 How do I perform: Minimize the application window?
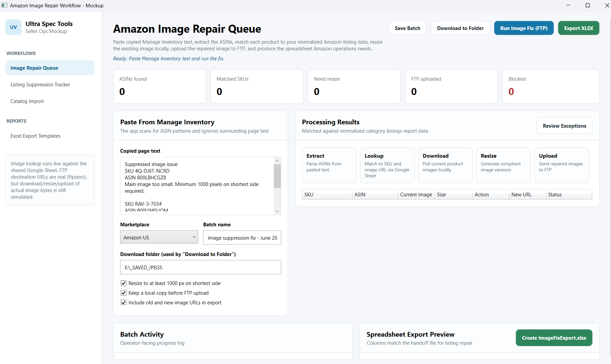coord(568,5)
